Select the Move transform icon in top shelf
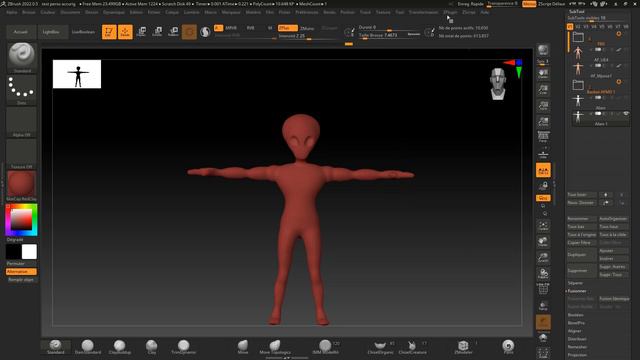The height and width of the screenshot is (360, 640). pyautogui.click(x=141, y=31)
